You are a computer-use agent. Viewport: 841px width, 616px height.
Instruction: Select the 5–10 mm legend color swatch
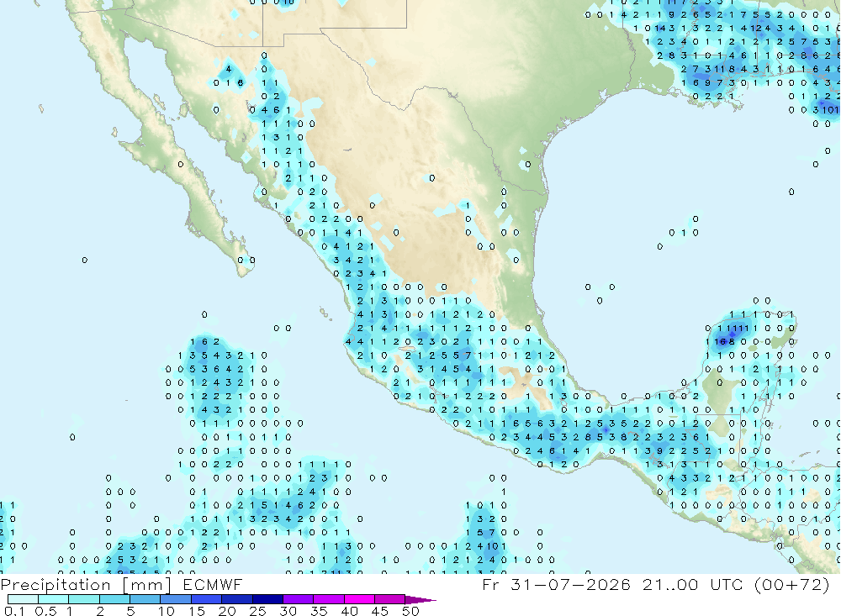145,599
